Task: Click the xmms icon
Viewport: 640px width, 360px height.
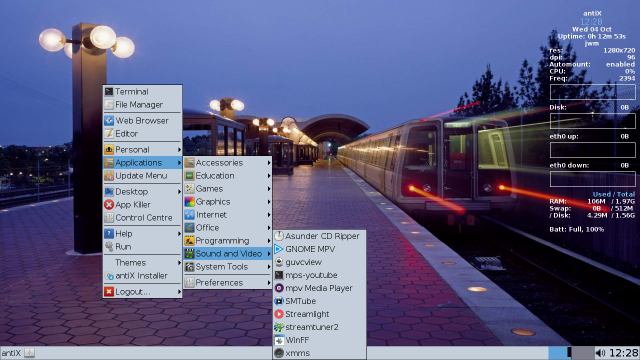Action: coord(279,353)
